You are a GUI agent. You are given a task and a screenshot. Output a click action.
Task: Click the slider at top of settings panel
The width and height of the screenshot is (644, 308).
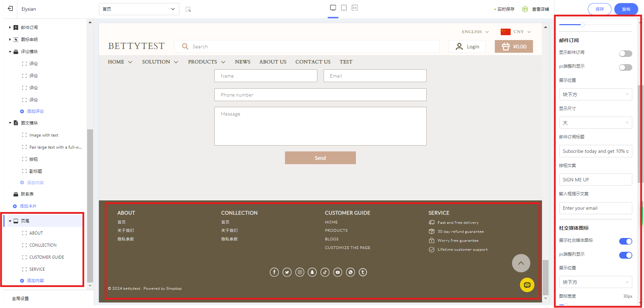(x=582, y=25)
